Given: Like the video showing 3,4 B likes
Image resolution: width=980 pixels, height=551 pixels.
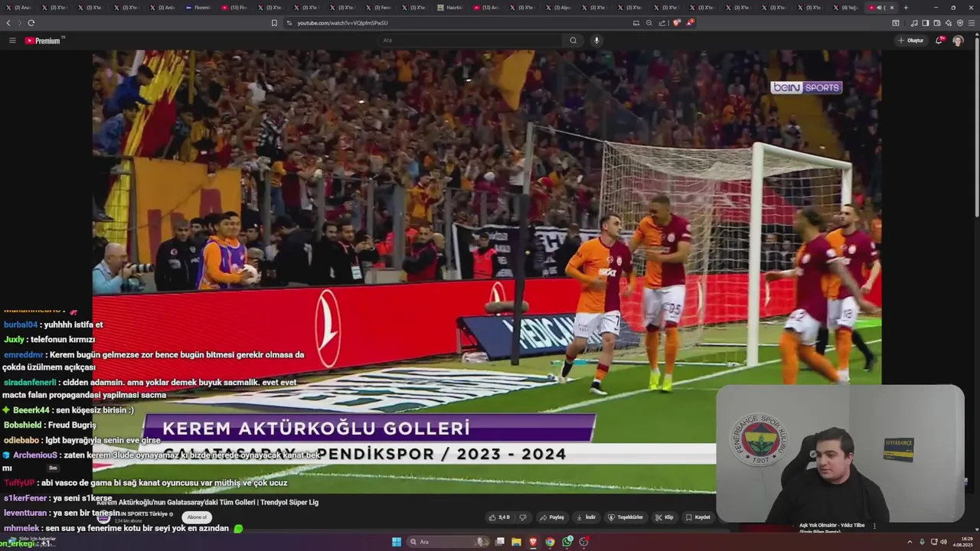Looking at the screenshot, I should pyautogui.click(x=499, y=517).
